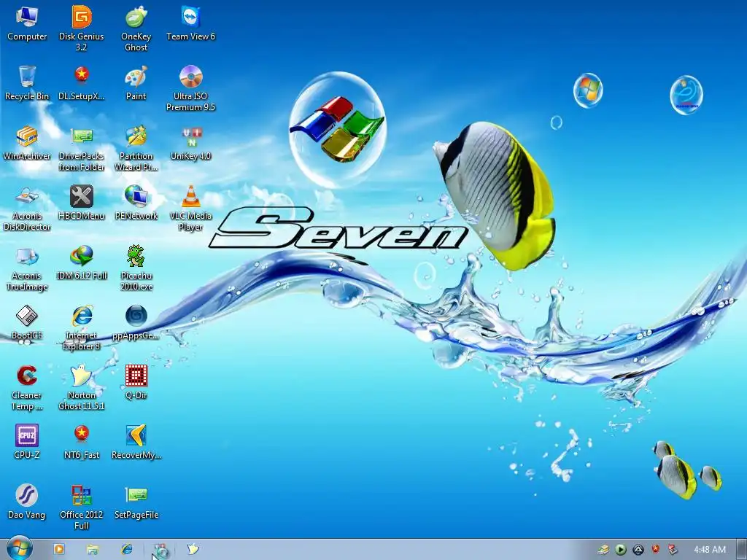Launch Acronis DiskDirector
Viewport: 747px width, 560px height.
pos(27,209)
